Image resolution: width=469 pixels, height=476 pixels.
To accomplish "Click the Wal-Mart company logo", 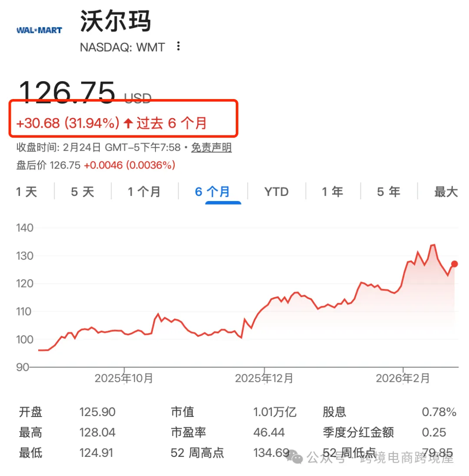I will coord(39,30).
